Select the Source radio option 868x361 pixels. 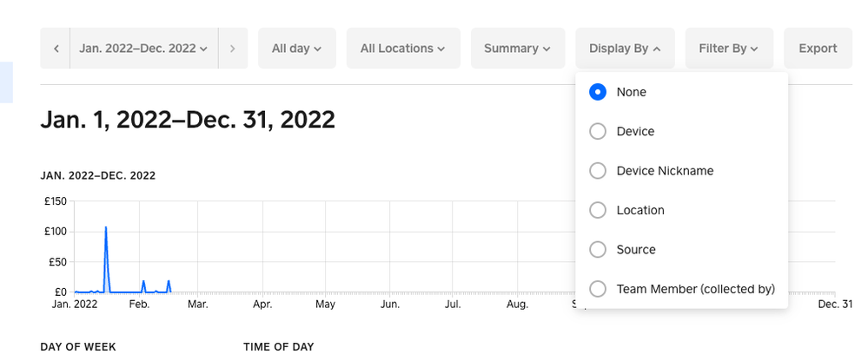pos(598,250)
